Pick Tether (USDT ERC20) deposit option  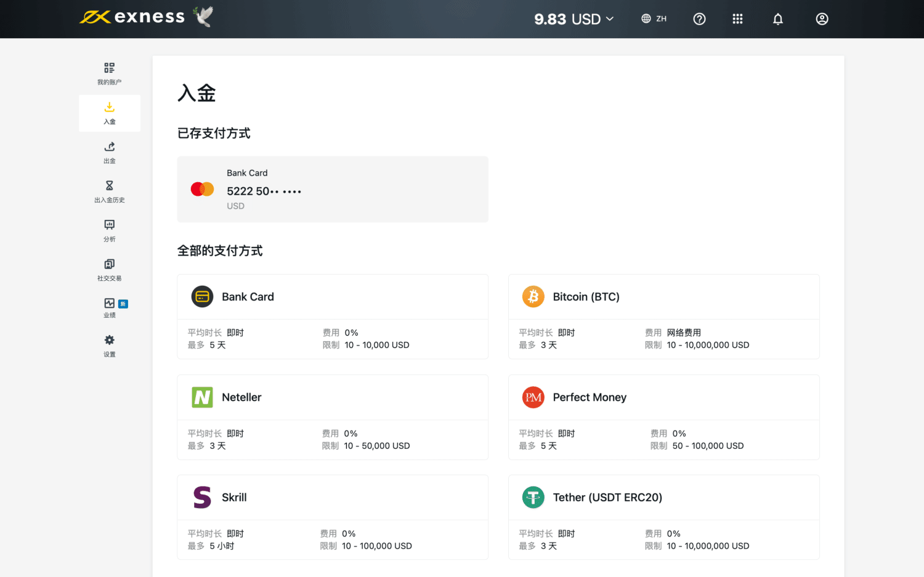pos(663,498)
